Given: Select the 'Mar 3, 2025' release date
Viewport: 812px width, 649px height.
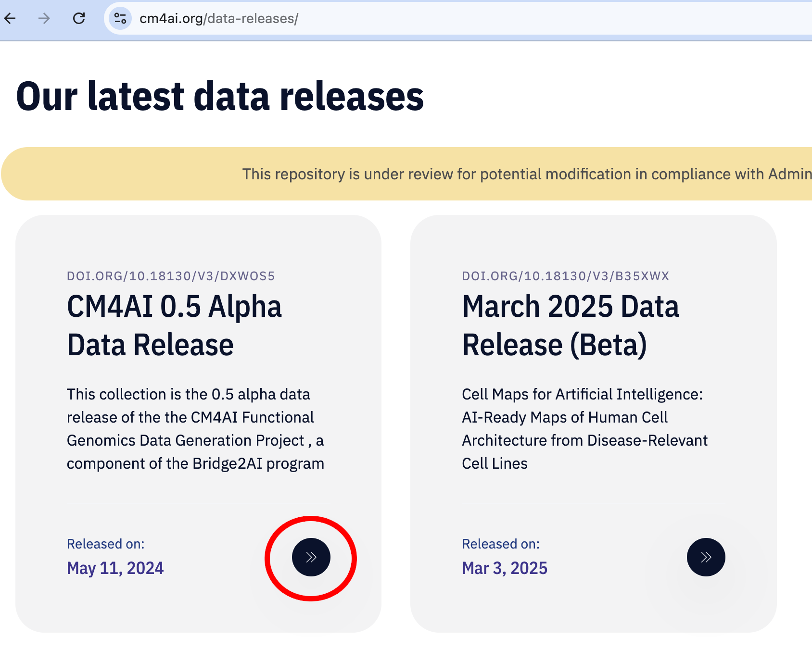Looking at the screenshot, I should [x=505, y=568].
